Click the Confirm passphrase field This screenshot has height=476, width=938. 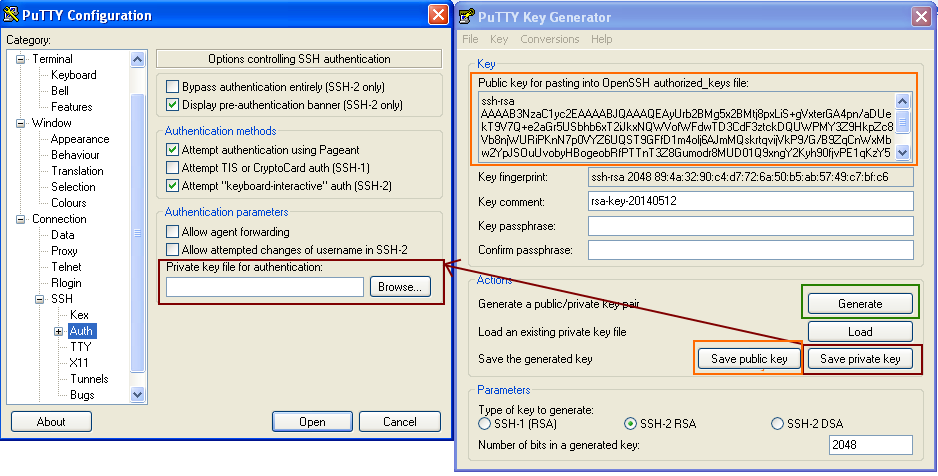click(751, 250)
